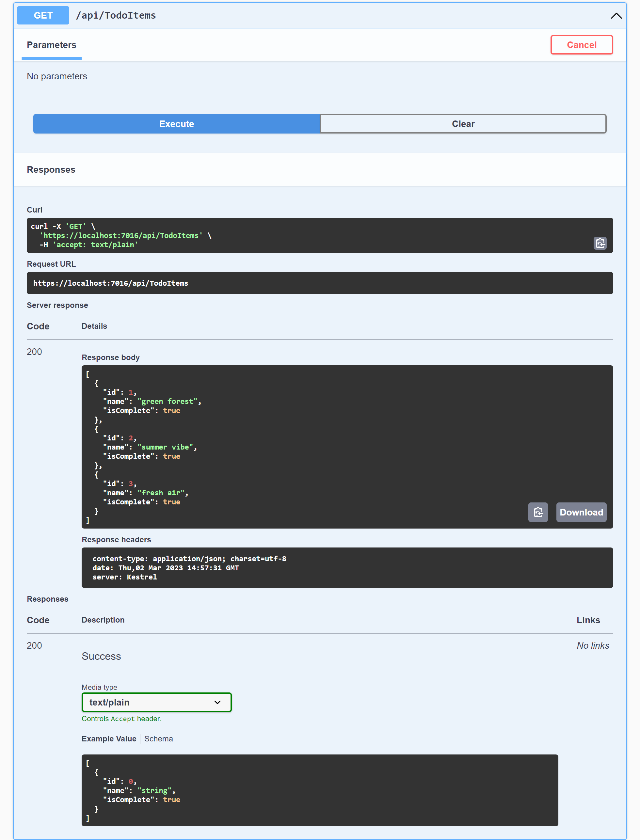
Task: Copy the response body to clipboard
Action: pyautogui.click(x=537, y=512)
